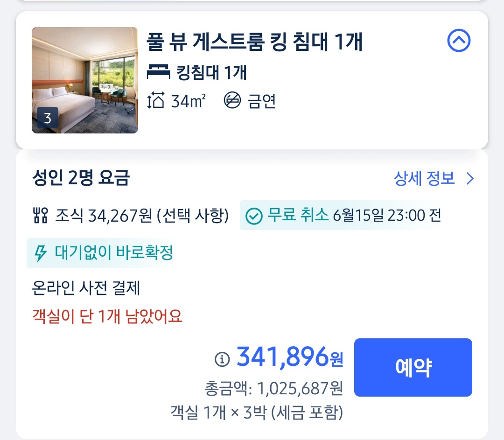Tap the photo count badge showing 3
Viewport: 504px width, 440px height.
(47, 118)
